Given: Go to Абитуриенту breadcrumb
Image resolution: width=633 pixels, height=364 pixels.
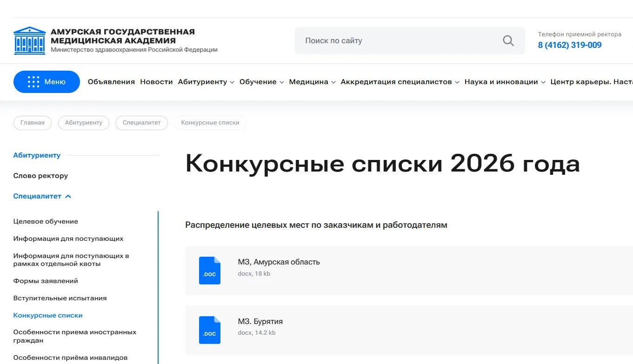Looking at the screenshot, I should tap(84, 123).
